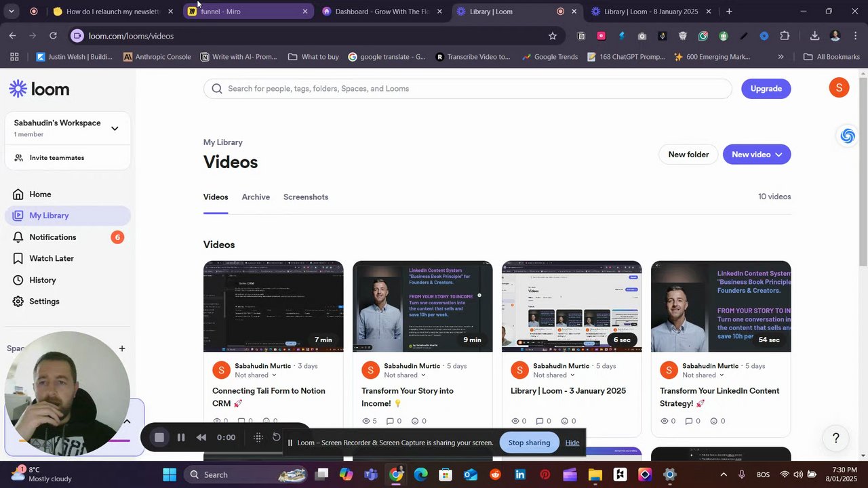Image resolution: width=868 pixels, height=488 pixels.
Task: Switch to the Screenshots tab
Action: click(x=306, y=197)
